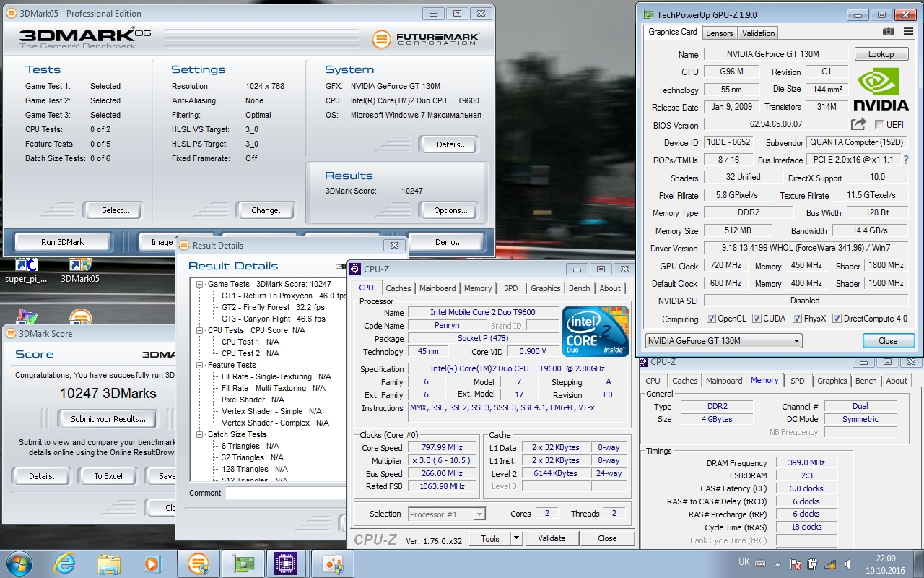This screenshot has height=578, width=924.
Task: Click the Futuremark Corporation logo
Action: pyautogui.click(x=426, y=38)
